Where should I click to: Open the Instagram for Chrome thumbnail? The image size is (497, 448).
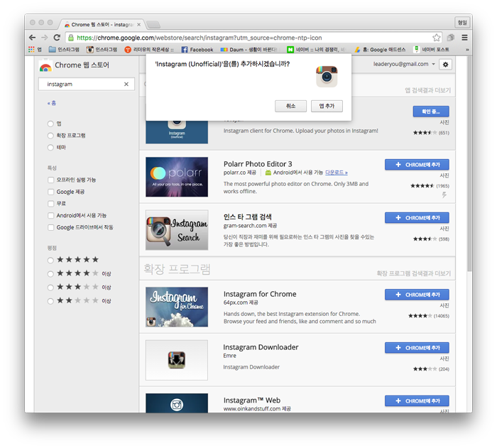[x=177, y=307]
